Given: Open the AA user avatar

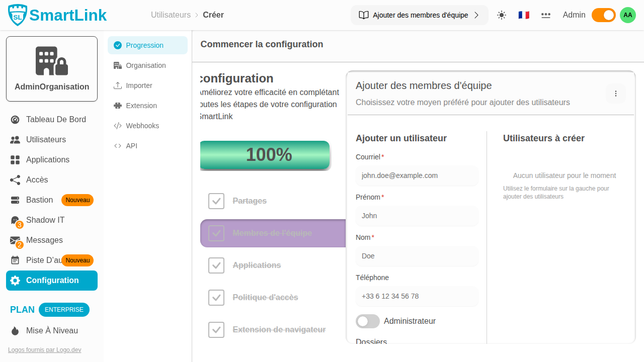Looking at the screenshot, I should coord(628,15).
